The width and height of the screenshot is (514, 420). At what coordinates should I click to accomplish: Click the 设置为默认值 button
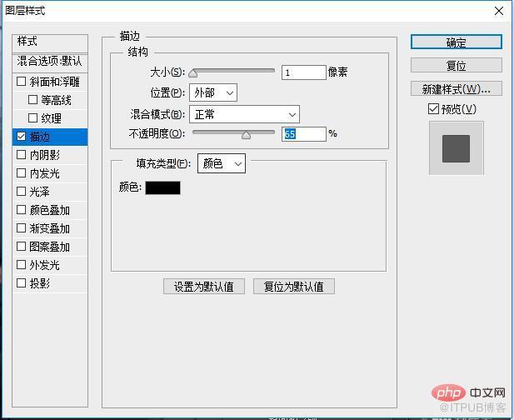(x=204, y=287)
